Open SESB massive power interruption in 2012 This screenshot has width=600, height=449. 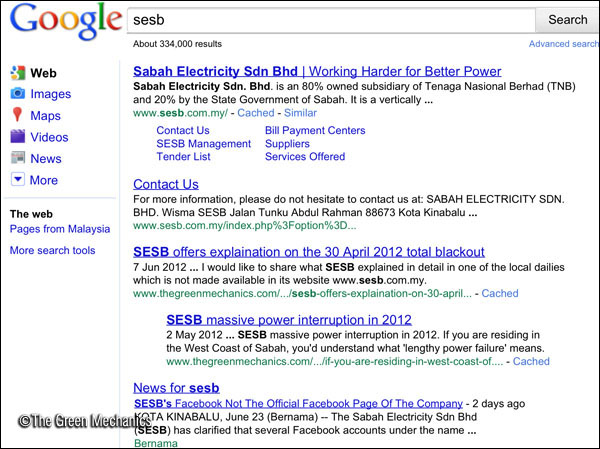click(289, 320)
